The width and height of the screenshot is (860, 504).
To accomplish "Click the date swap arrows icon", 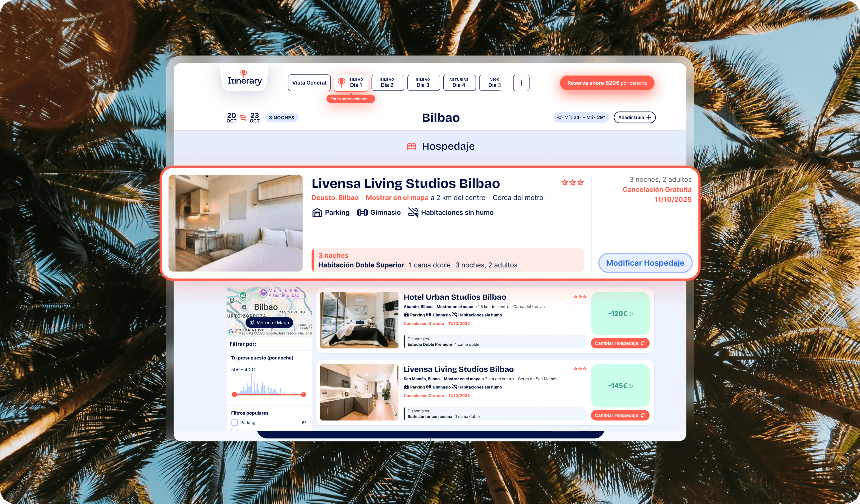I will [x=243, y=118].
